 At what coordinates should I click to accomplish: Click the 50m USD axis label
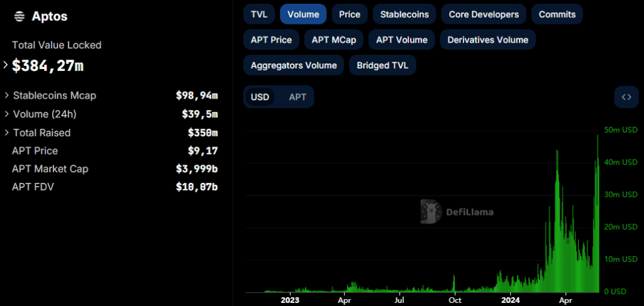(x=621, y=130)
